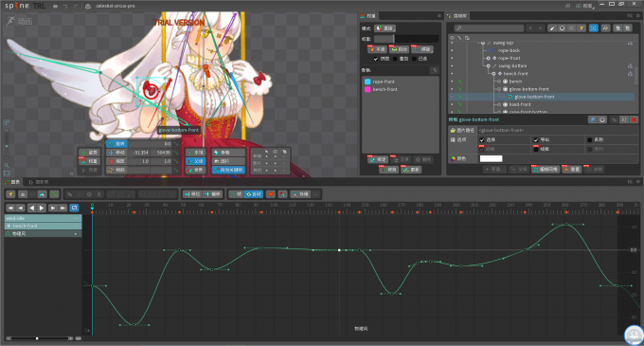Click the 绑定 bind button
The image size is (644, 346).
pos(378,159)
